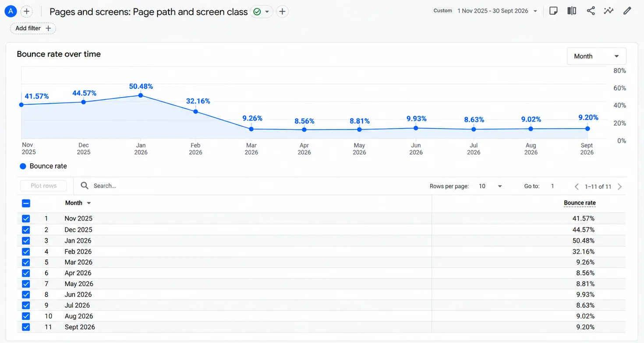
Task: Add a new report with the plus after the title
Action: tap(283, 12)
